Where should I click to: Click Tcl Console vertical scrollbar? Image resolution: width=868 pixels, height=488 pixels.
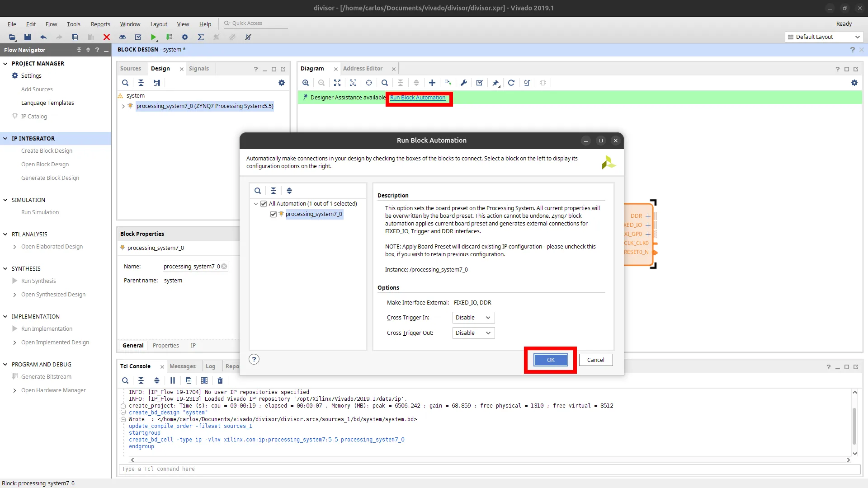tap(854, 426)
